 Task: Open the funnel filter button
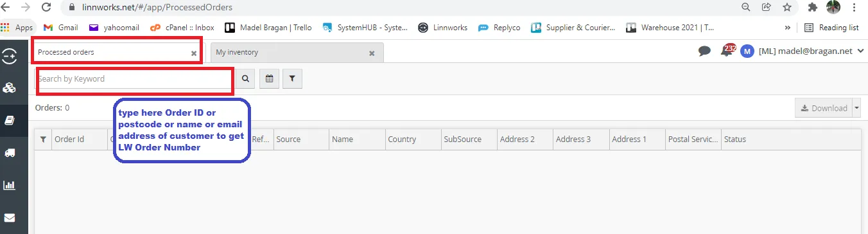(292, 78)
